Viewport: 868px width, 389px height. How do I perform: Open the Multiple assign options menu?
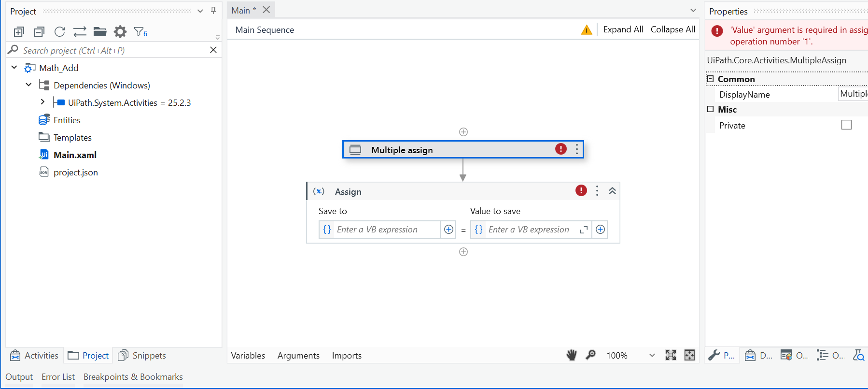click(x=577, y=149)
